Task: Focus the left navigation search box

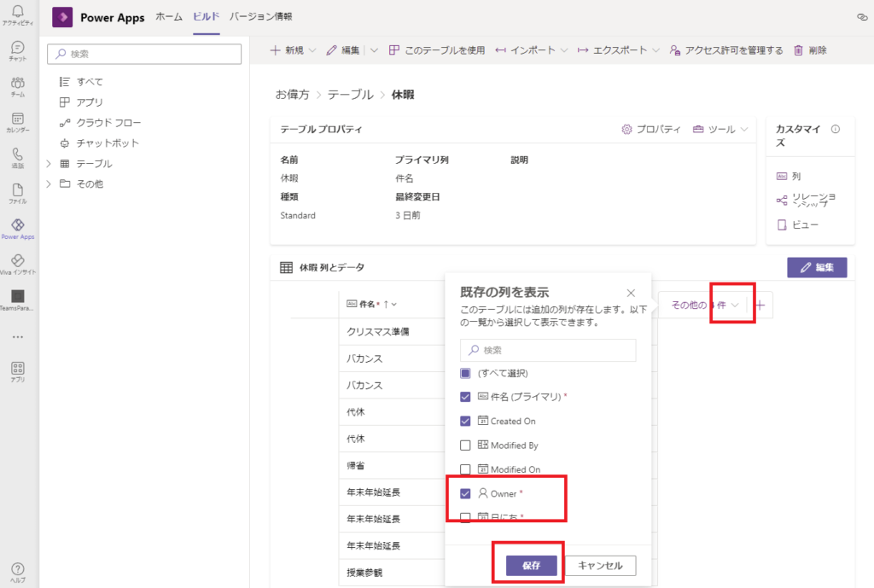Action: (x=144, y=54)
